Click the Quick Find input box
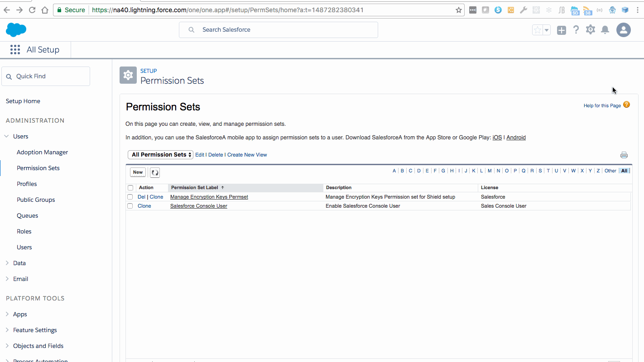The image size is (644, 362). (x=46, y=76)
